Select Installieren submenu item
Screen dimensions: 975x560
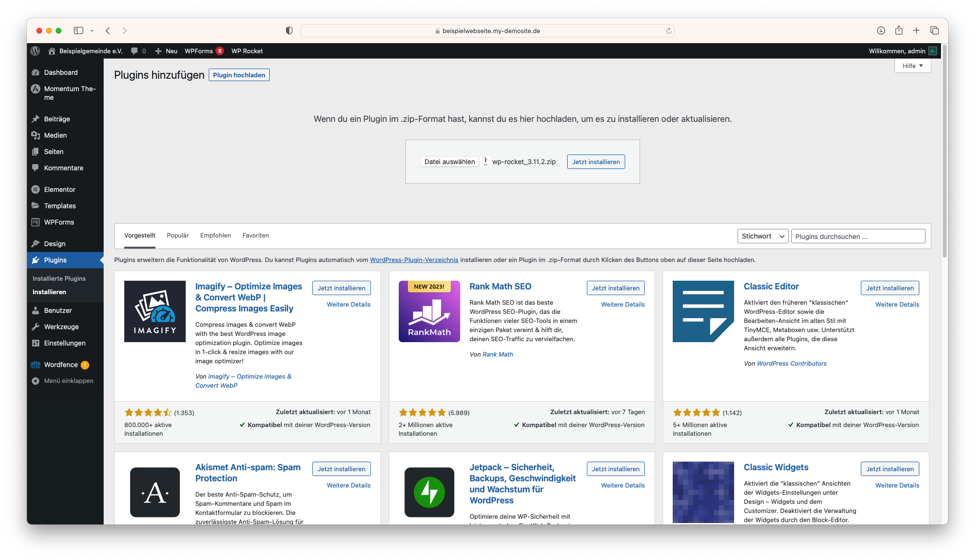point(49,292)
